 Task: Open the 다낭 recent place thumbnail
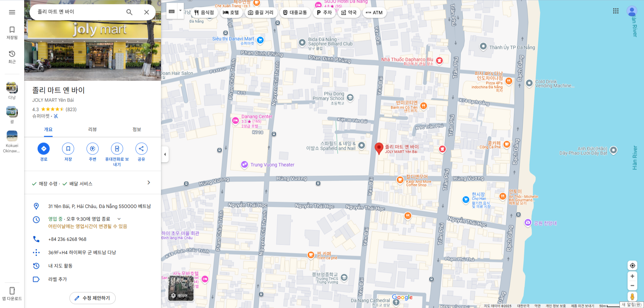click(x=12, y=90)
